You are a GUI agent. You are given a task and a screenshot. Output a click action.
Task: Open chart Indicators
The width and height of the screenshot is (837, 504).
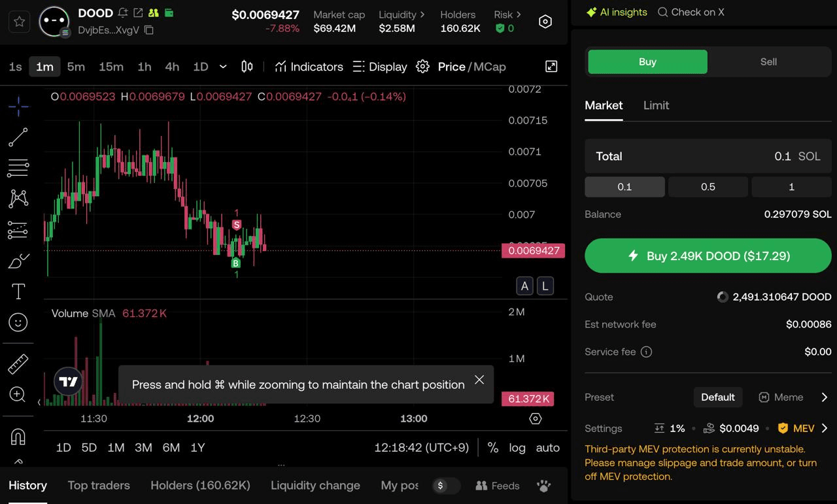309,67
